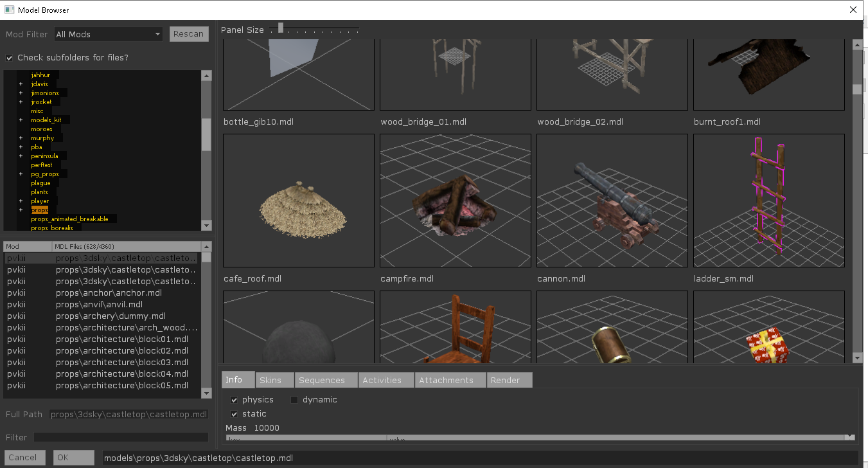868x468 pixels.
Task: Select the props_animated_breakable folder
Action: [x=70, y=219]
